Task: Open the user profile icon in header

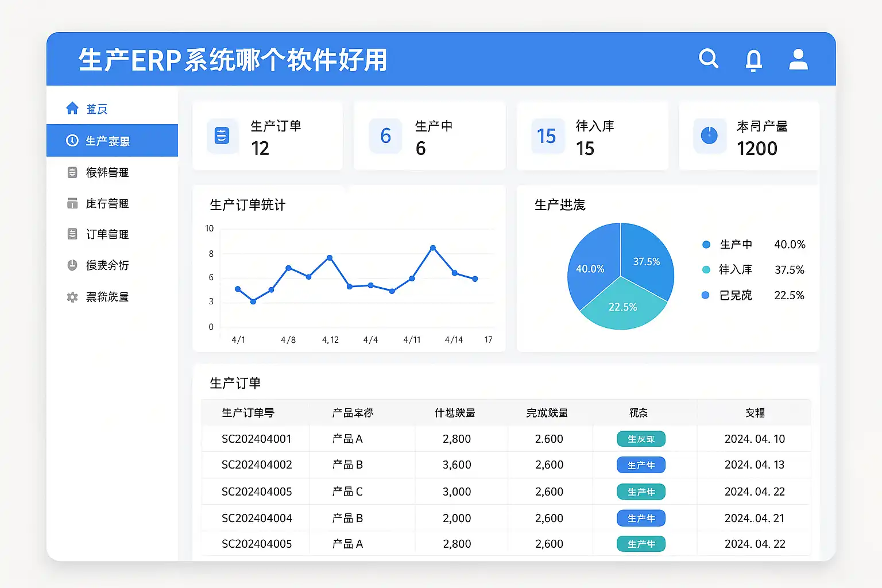Action: (798, 59)
